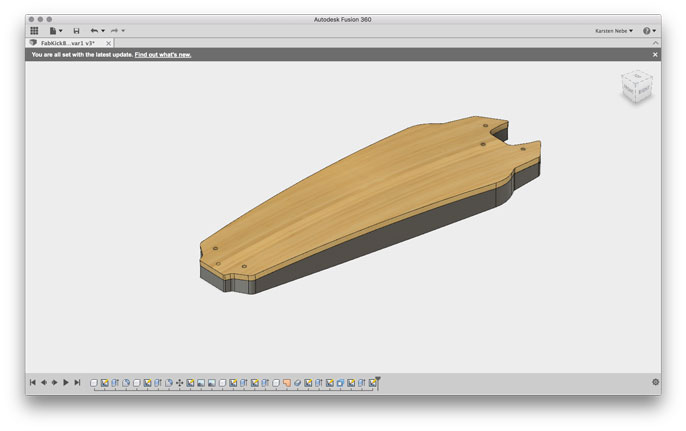
Task: Collapse the toolbar with the top-right chevron
Action: tap(655, 43)
